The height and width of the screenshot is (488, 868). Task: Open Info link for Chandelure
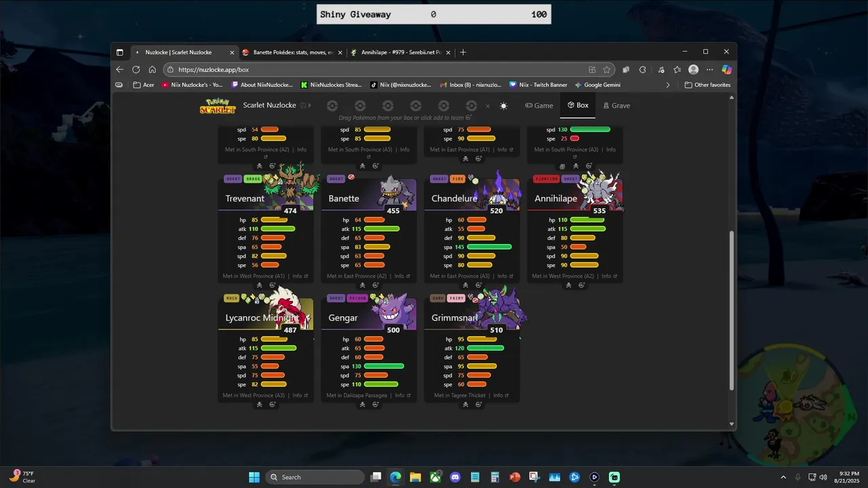[x=505, y=276]
